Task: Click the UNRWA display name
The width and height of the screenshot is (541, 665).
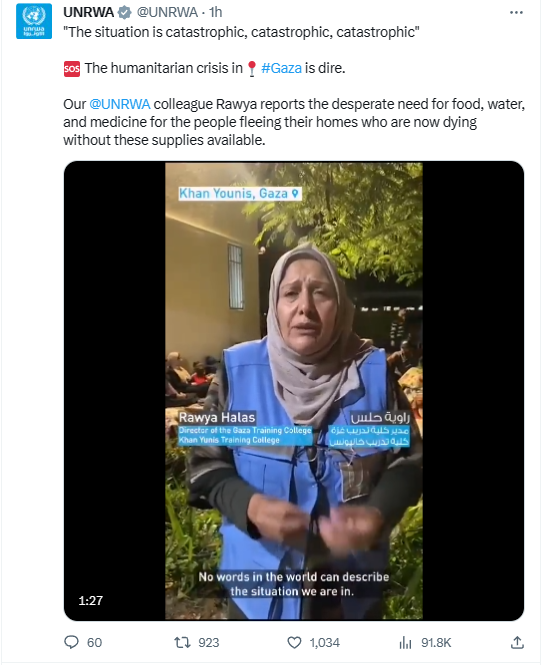Action: pyautogui.click(x=89, y=12)
